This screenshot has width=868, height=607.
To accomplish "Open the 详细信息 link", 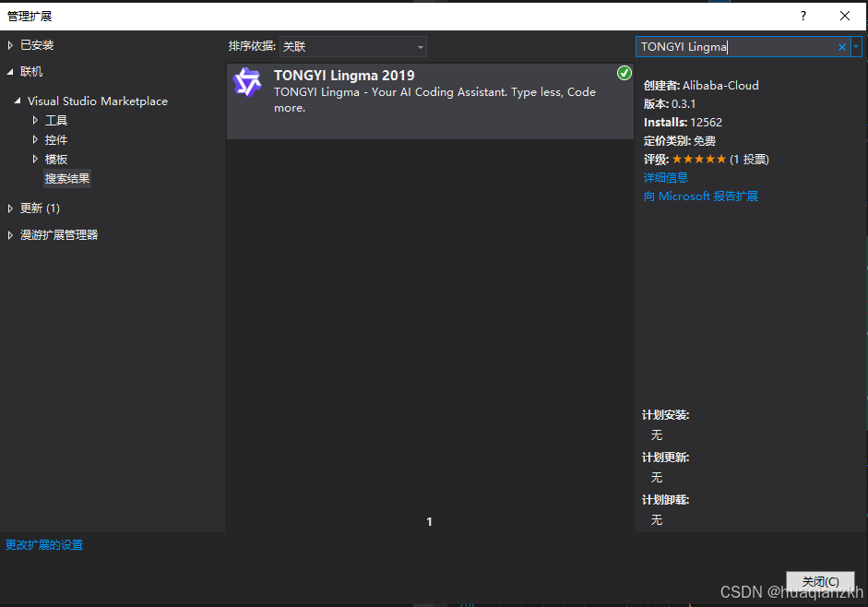I will coord(665,178).
